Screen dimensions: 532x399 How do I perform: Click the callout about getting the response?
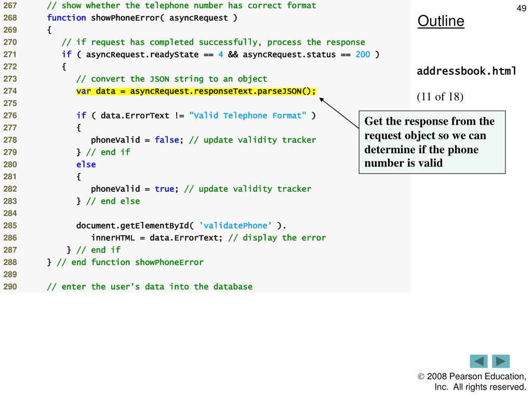(x=432, y=142)
